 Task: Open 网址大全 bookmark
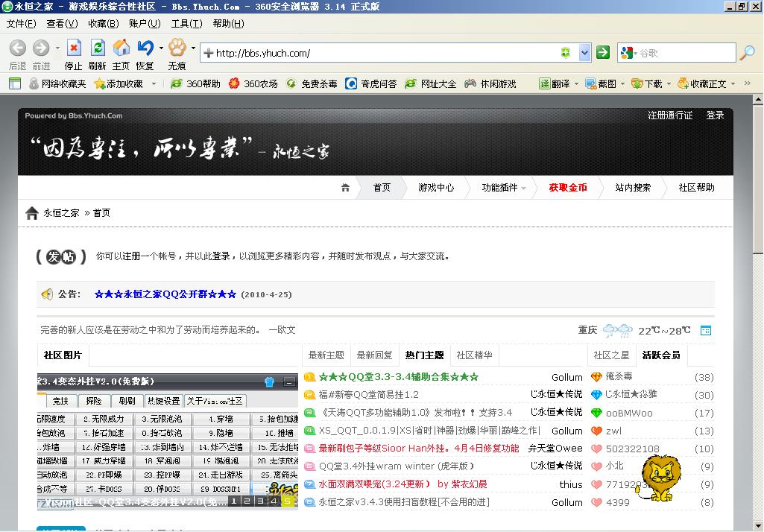pos(430,83)
